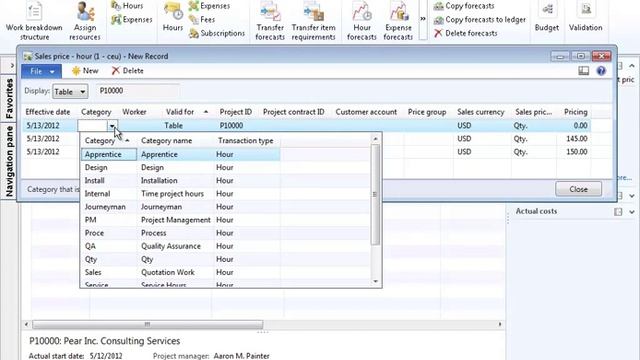Create New record in Sales price window
This screenshot has height=360, width=640.
85,71
